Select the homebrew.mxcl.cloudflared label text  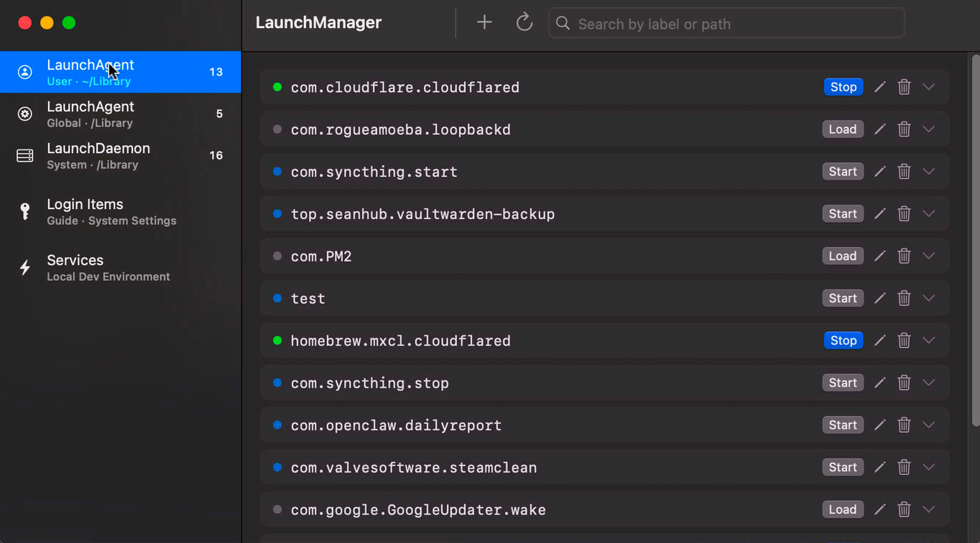point(400,340)
